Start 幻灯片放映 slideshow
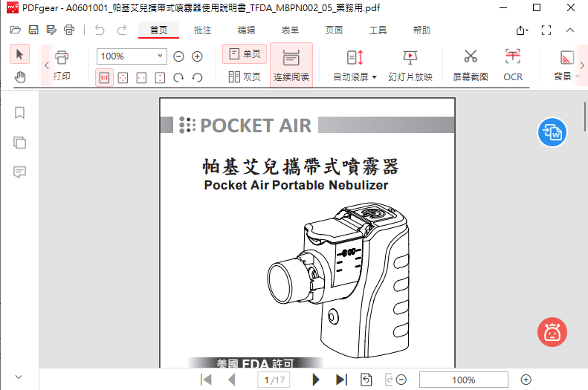This screenshot has width=588, height=390. click(x=410, y=66)
